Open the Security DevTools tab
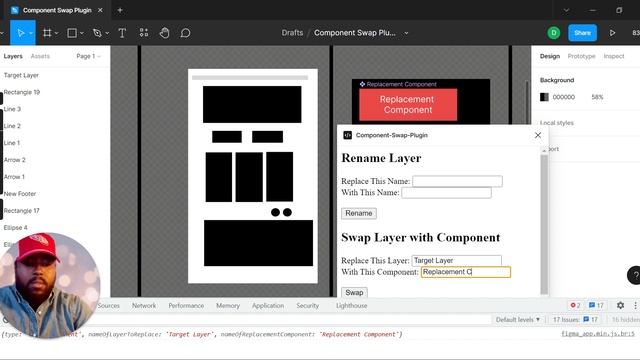The height and width of the screenshot is (360, 640). tap(307, 305)
